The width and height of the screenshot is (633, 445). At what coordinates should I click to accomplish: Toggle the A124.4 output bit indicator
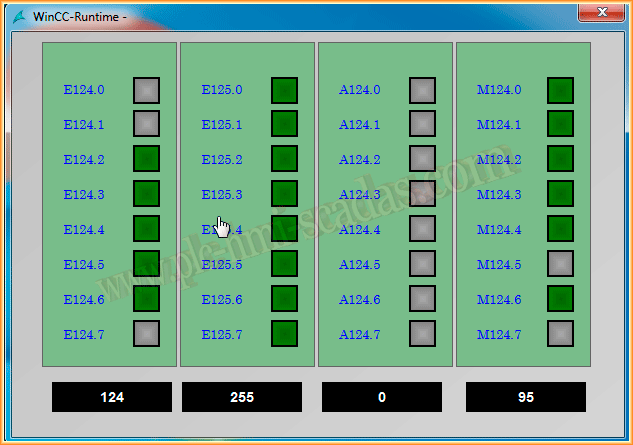point(422,229)
